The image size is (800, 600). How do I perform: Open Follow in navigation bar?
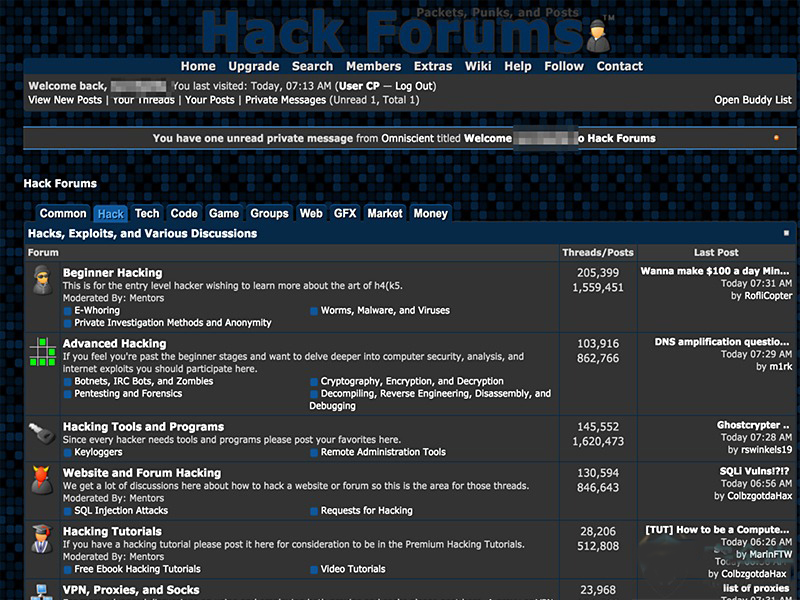(x=564, y=66)
